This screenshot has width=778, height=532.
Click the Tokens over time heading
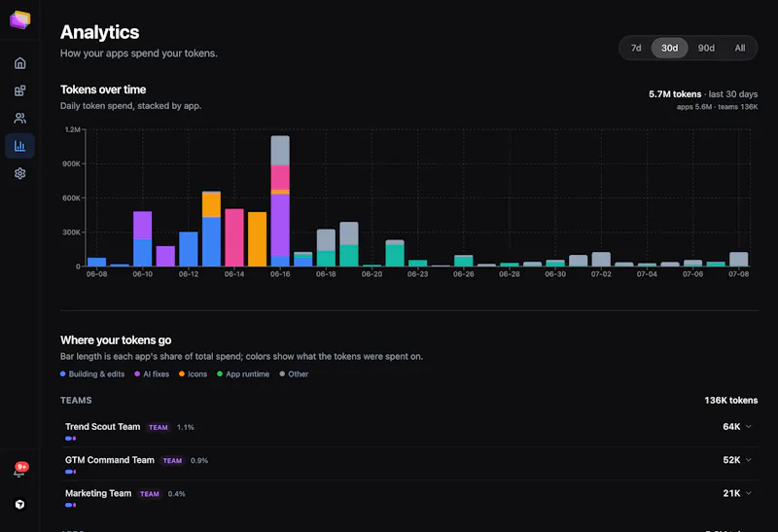click(103, 89)
